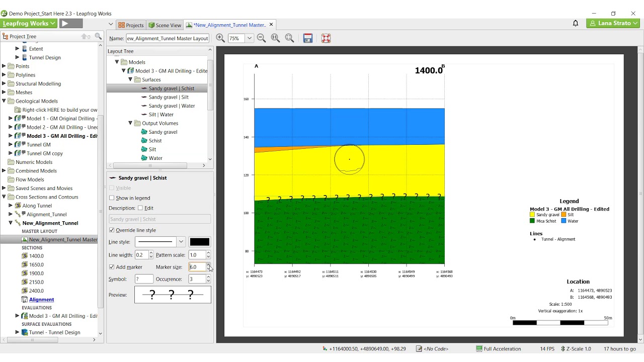Zoom out of the layout page

261,38
